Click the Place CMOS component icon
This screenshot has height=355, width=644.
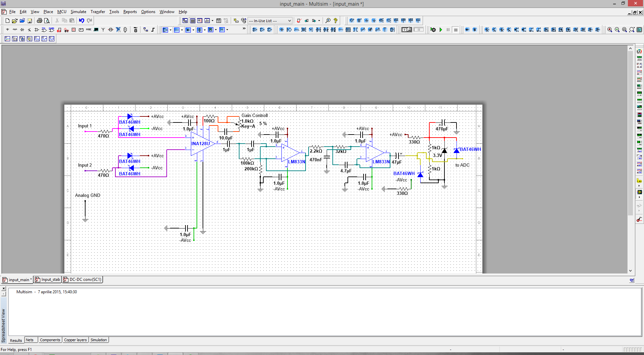(52, 30)
